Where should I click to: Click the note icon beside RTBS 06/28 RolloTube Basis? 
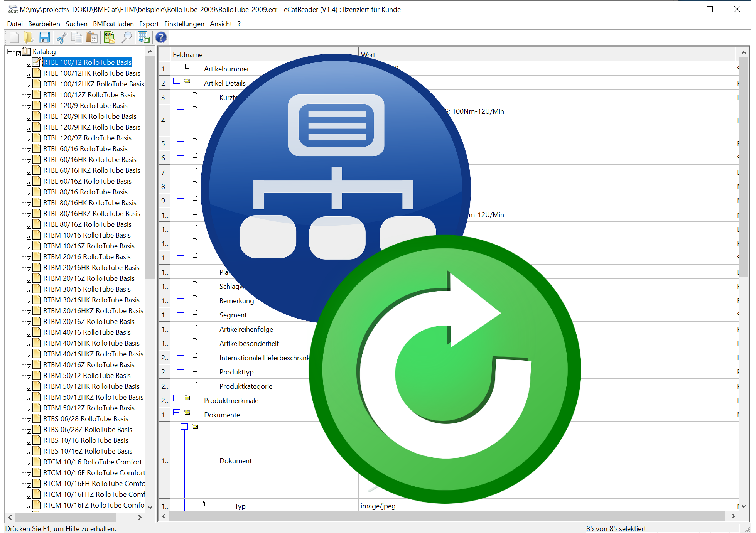pos(37,418)
